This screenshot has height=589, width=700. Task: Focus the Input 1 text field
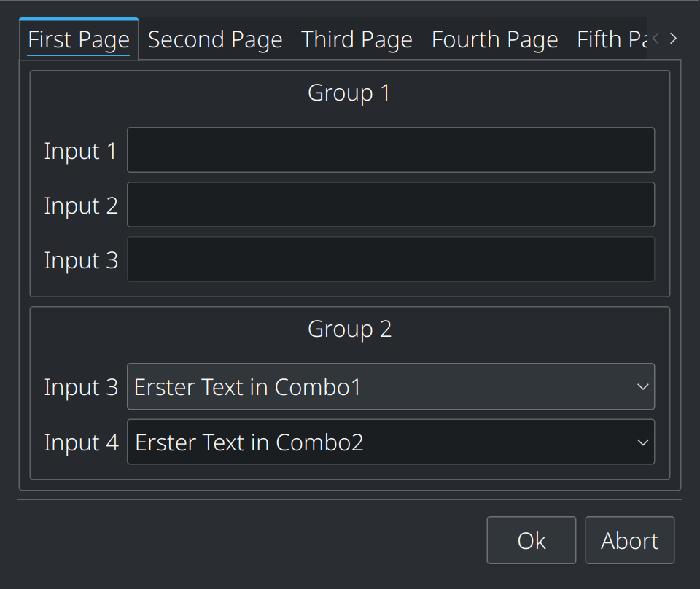click(x=390, y=150)
